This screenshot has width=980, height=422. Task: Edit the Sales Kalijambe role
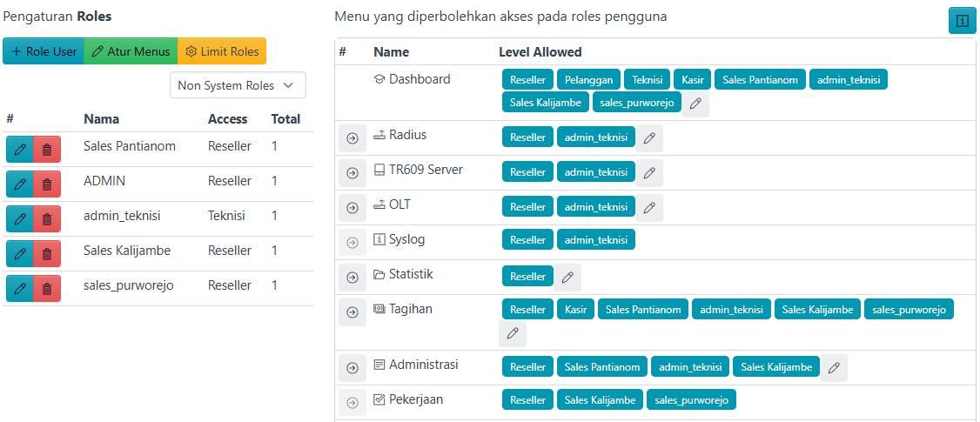(19, 254)
